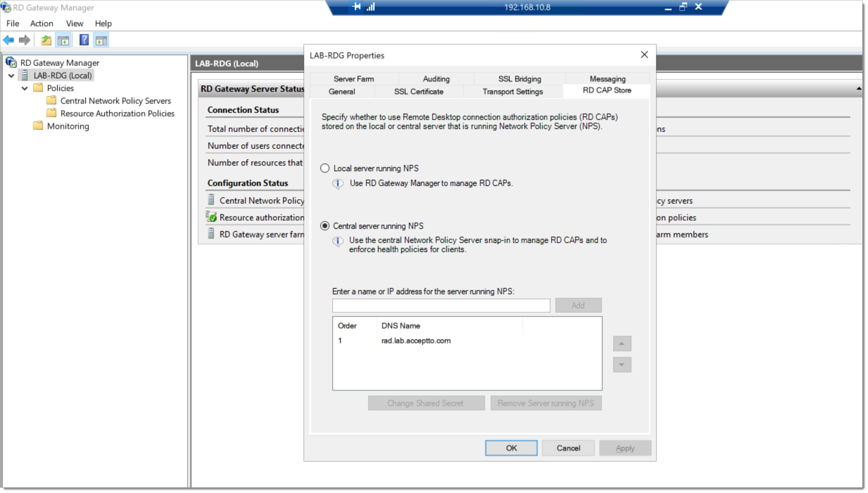
Task: Click Cancel in LAB-RDG Properties
Action: point(568,448)
